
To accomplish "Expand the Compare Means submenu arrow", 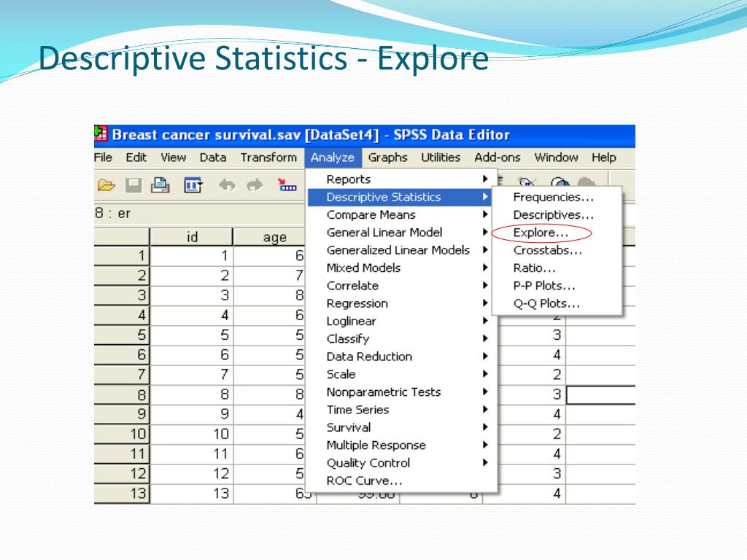I will [x=485, y=215].
